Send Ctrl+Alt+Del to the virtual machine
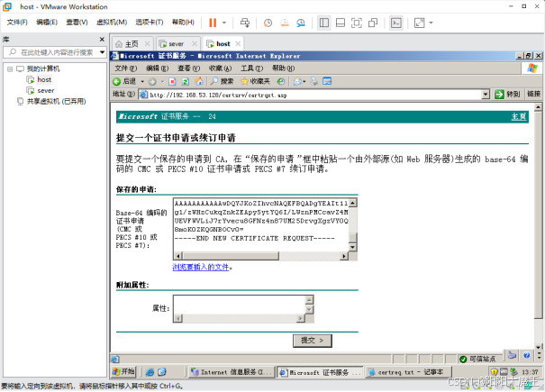 [x=245, y=23]
